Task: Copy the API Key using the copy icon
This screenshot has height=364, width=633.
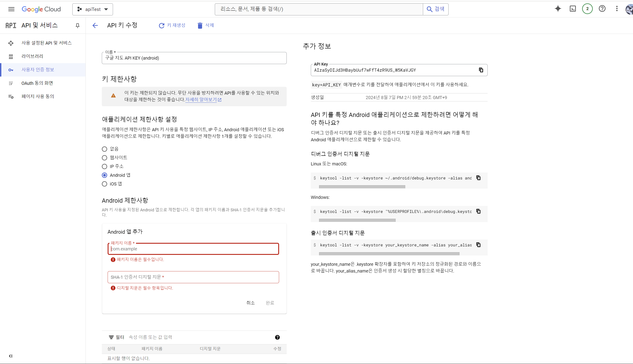Action: pyautogui.click(x=481, y=70)
